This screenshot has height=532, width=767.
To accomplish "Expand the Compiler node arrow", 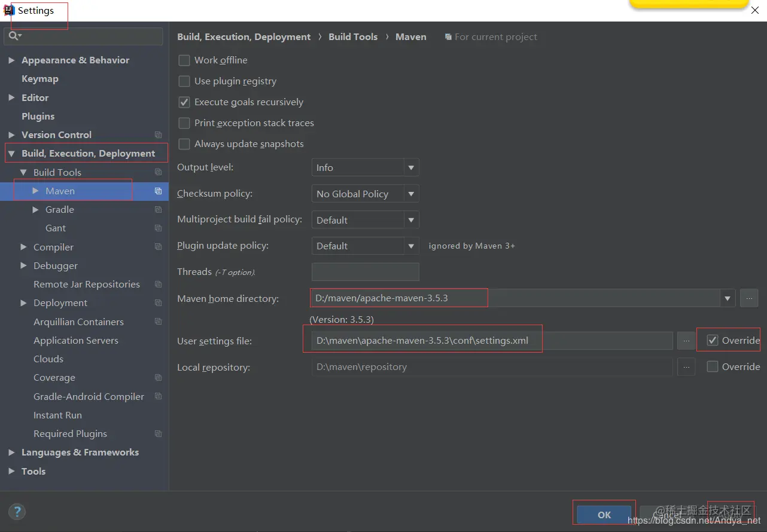I will 23,247.
